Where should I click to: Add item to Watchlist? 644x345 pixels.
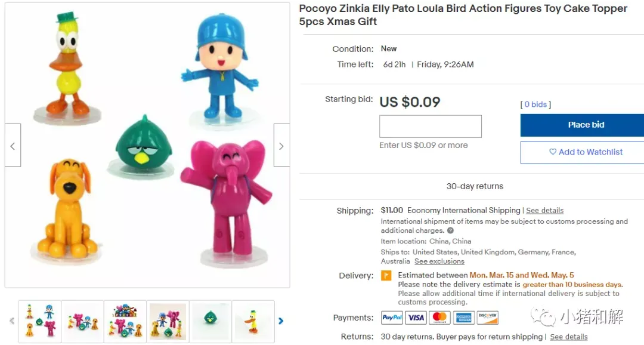tap(583, 152)
